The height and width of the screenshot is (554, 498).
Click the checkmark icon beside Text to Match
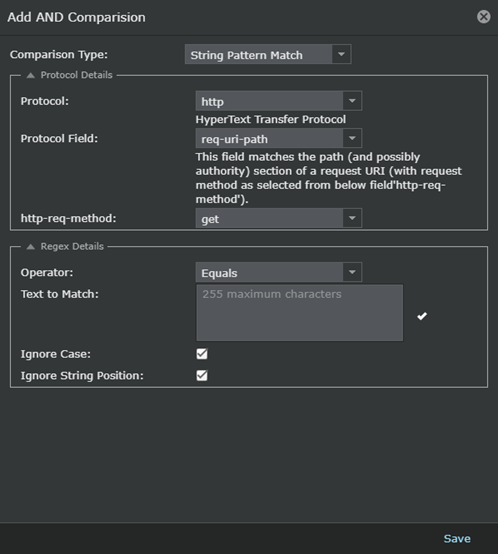[x=422, y=316]
